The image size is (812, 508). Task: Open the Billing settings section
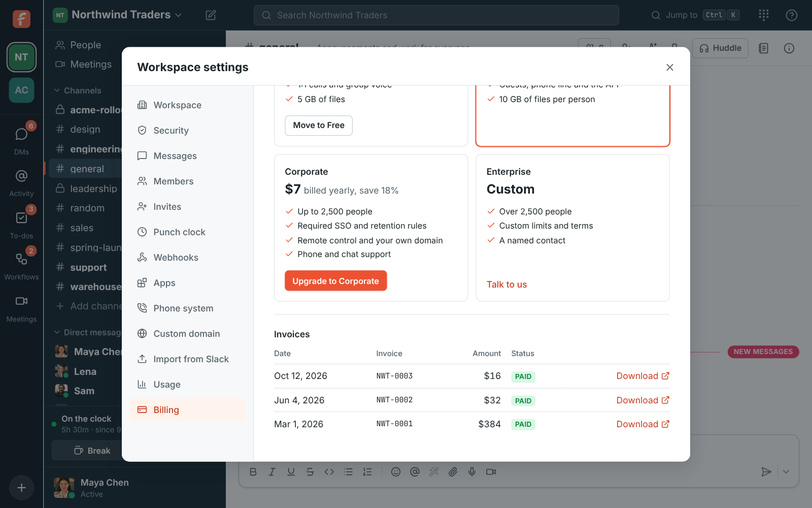coord(187,409)
